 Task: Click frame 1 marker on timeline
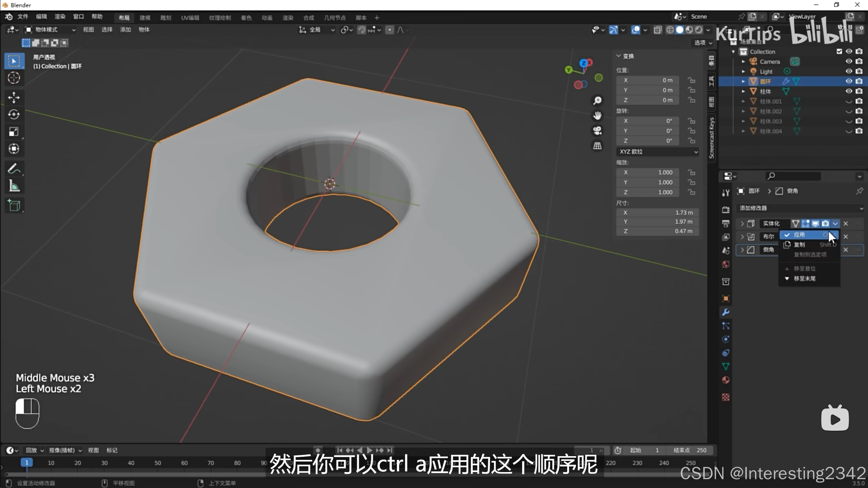point(26,463)
